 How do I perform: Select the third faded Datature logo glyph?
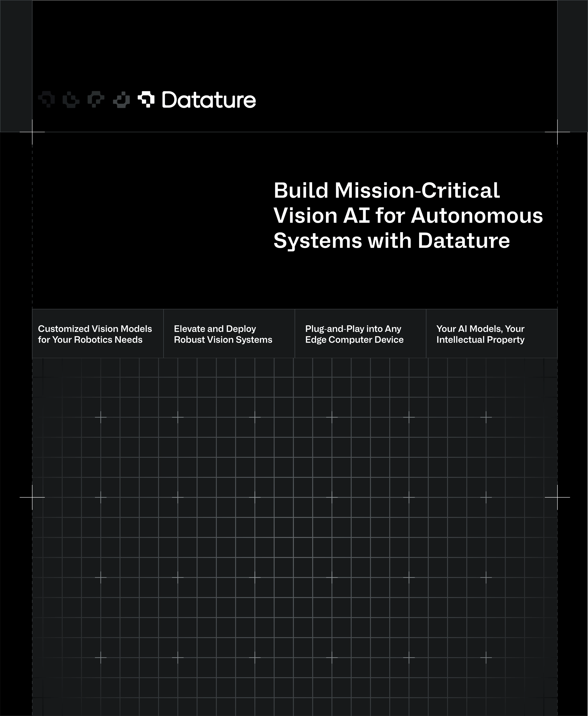96,99
